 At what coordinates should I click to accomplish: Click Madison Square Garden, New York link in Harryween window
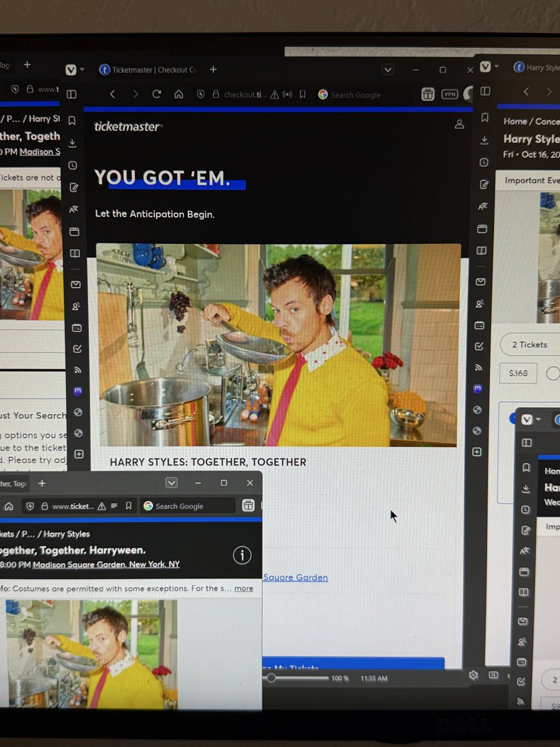[x=106, y=565]
